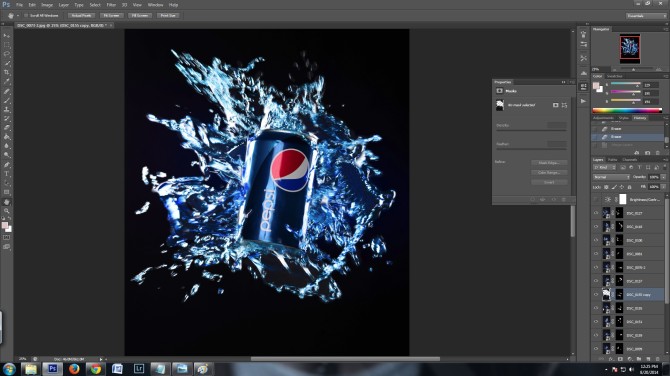The width and height of the screenshot is (670, 376).
Task: Open the Layers panel flyout menu
Action: click(x=666, y=160)
